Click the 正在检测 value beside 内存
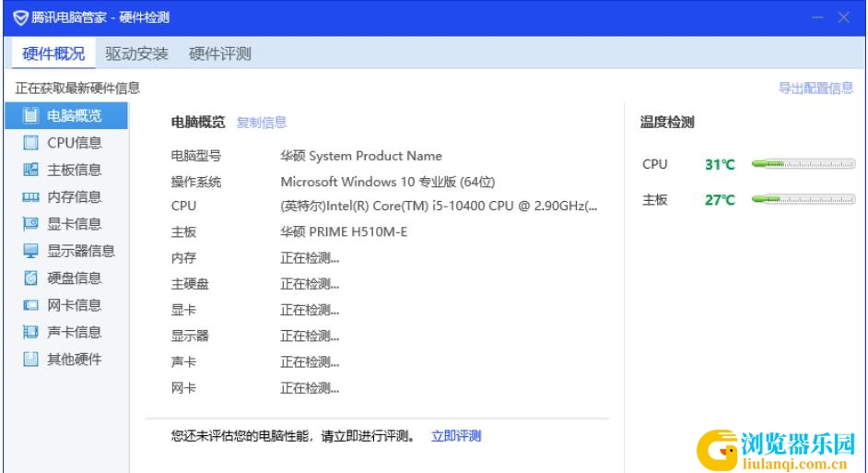This screenshot has height=473, width=868. click(x=310, y=258)
